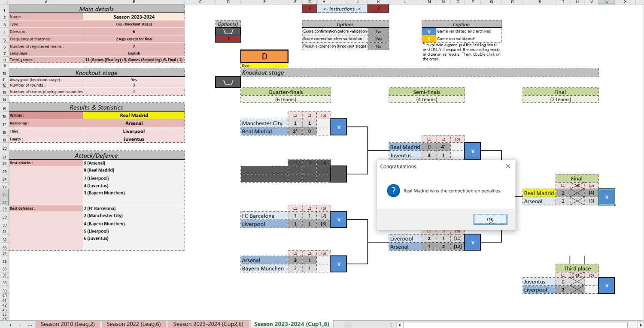Click the cup icon under Option(s)

228,31
